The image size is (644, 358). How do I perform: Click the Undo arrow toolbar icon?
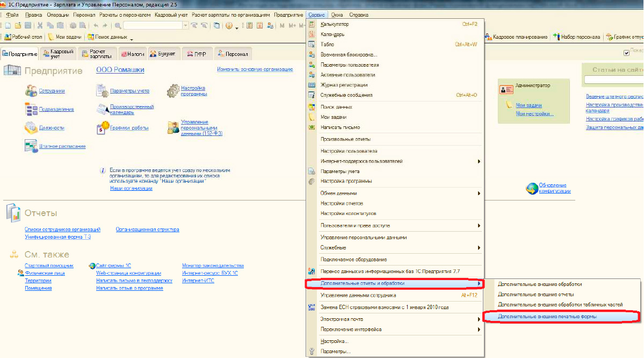(x=95, y=25)
